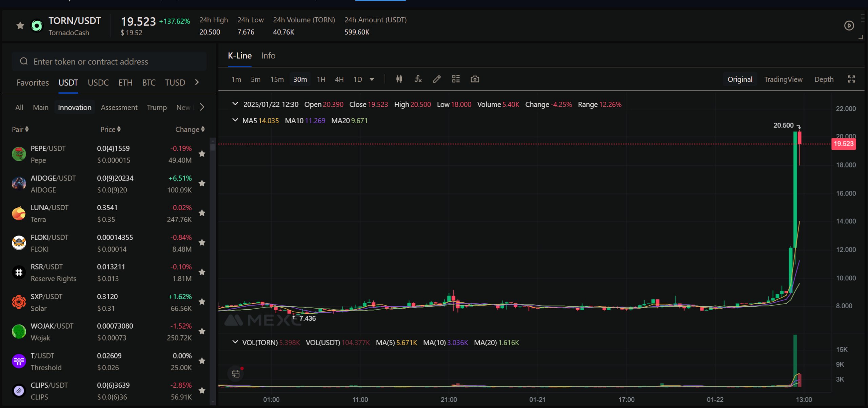Focus the token or contract address field
868x408 pixels.
(109, 61)
